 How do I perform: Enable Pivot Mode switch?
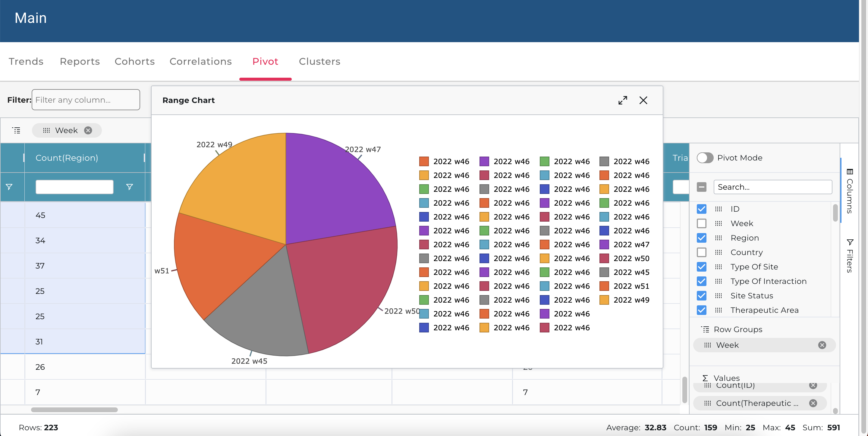tap(705, 158)
